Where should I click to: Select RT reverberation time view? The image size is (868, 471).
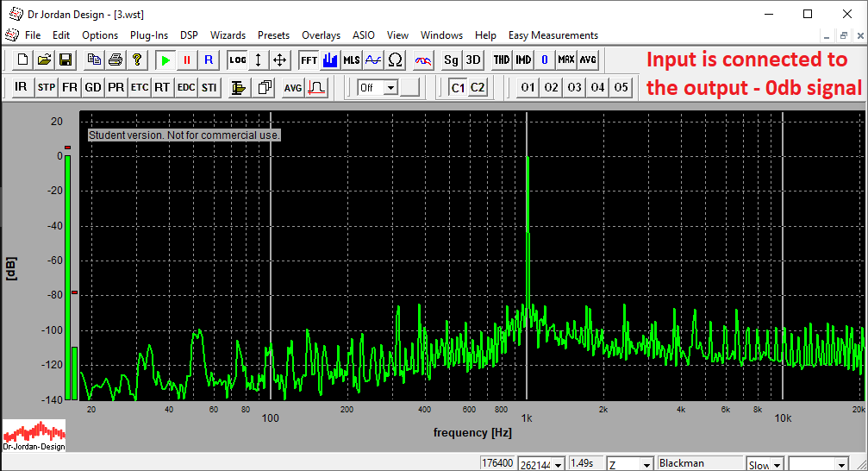162,87
